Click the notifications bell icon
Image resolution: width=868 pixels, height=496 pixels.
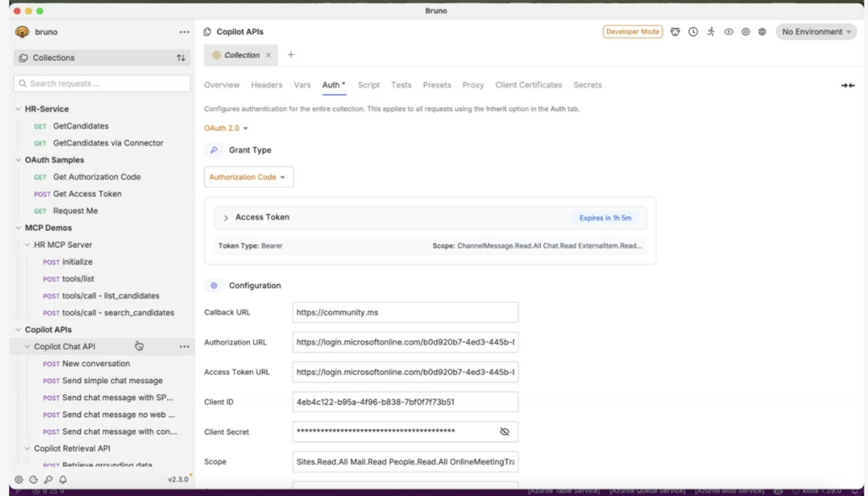coord(63,480)
